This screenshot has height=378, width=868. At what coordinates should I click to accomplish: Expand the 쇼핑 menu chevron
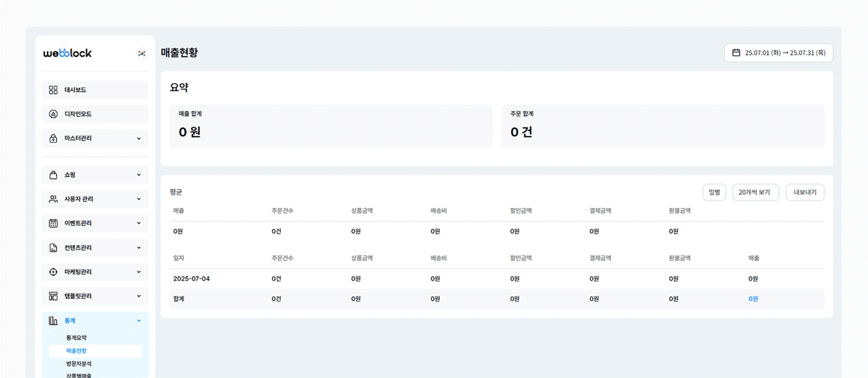[139, 175]
